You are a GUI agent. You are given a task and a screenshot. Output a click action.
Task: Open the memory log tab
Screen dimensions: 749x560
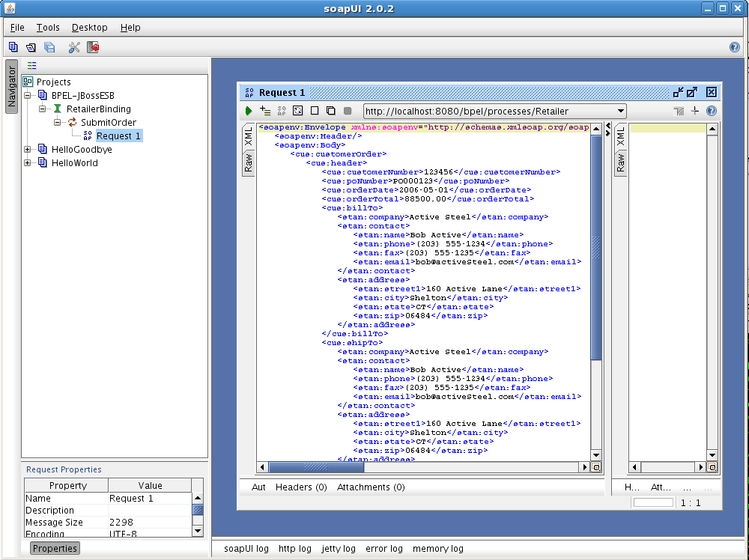[438, 549]
